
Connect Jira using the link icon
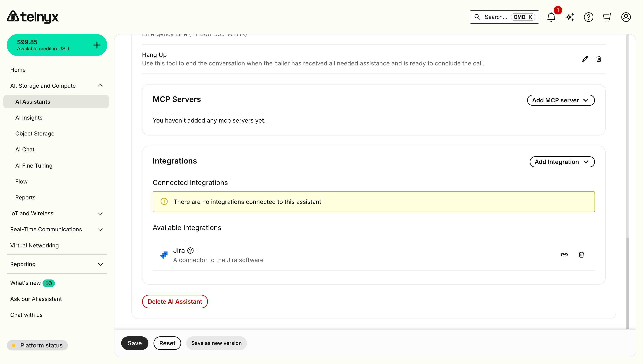(x=565, y=255)
